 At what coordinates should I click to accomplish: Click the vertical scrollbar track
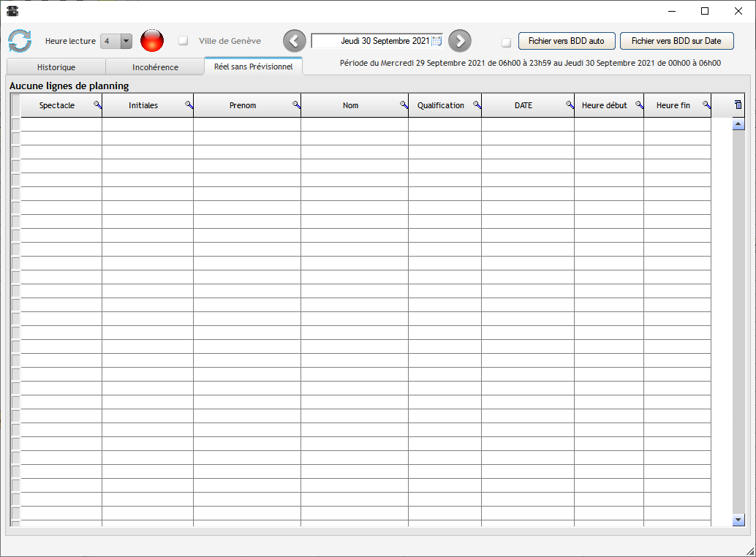coord(738,322)
